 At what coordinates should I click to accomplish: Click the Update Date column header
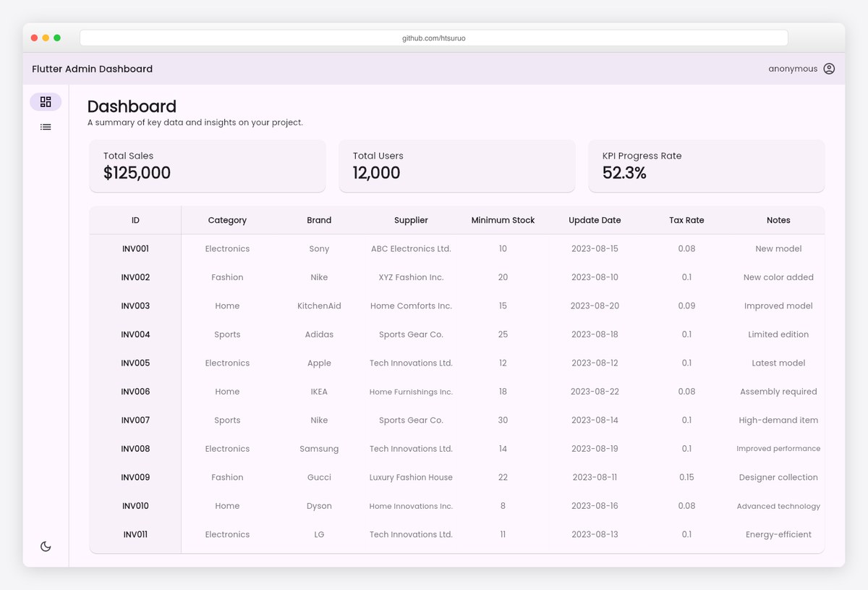tap(595, 220)
